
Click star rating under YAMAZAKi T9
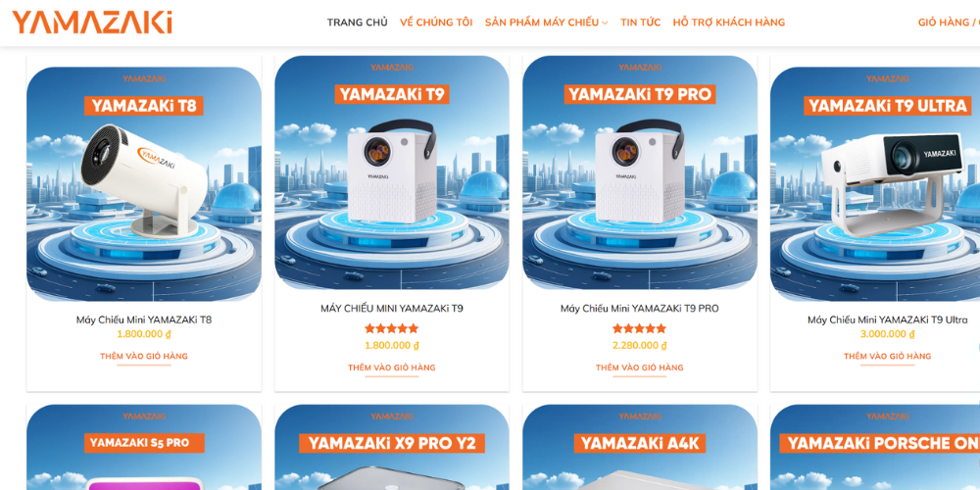click(x=392, y=328)
